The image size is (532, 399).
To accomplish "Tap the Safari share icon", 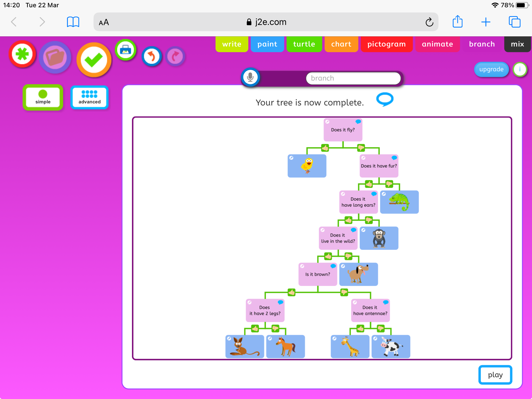I will [x=457, y=21].
